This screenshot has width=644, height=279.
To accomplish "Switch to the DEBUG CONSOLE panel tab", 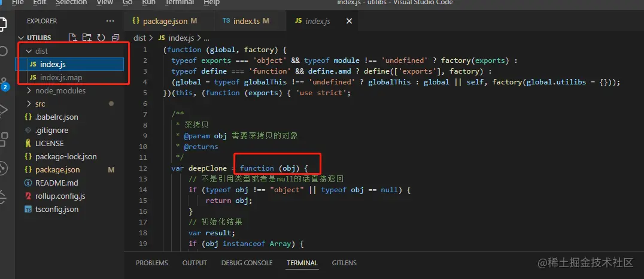I will coord(247,263).
